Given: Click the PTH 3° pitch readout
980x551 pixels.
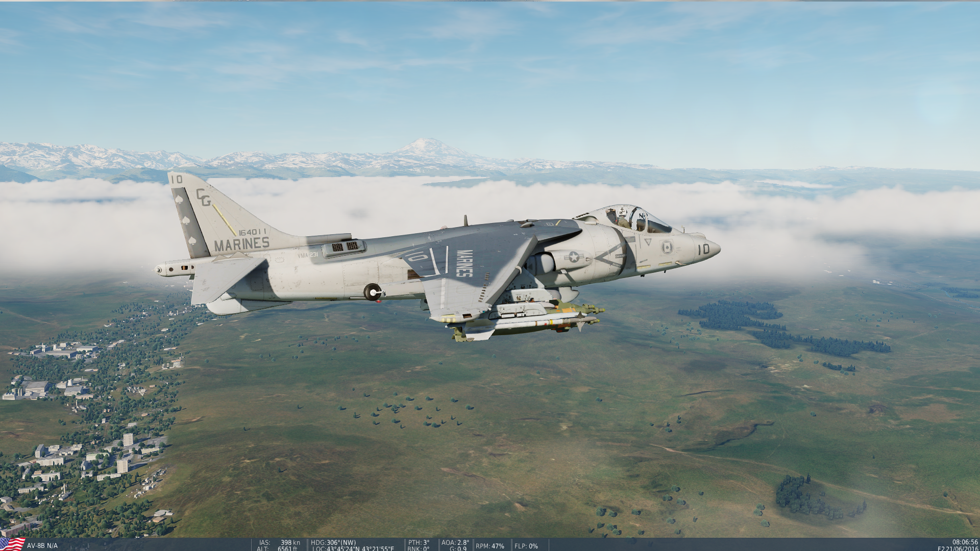Looking at the screenshot, I should click(x=419, y=542).
